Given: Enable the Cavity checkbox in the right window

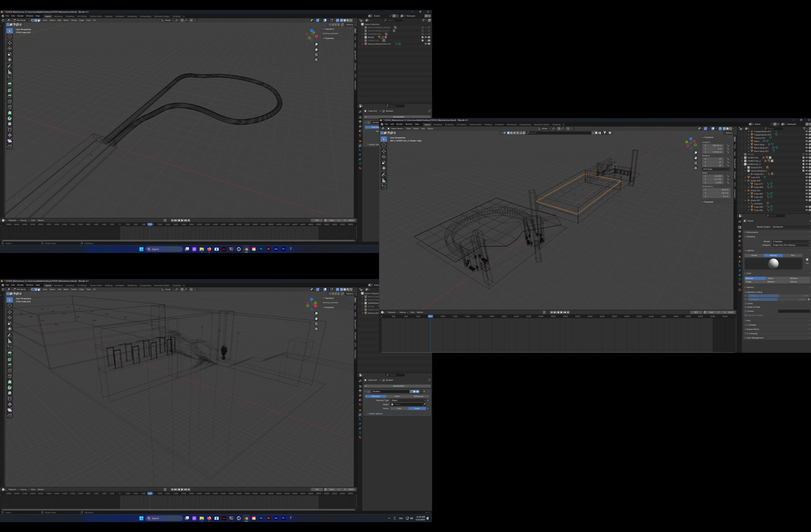Looking at the screenshot, I should click(745, 304).
